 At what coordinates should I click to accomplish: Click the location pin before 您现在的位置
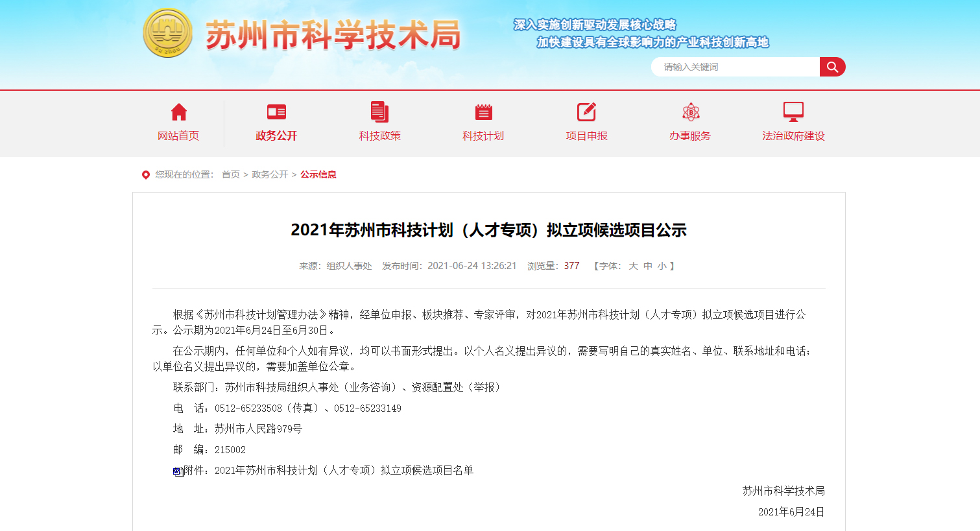146,174
